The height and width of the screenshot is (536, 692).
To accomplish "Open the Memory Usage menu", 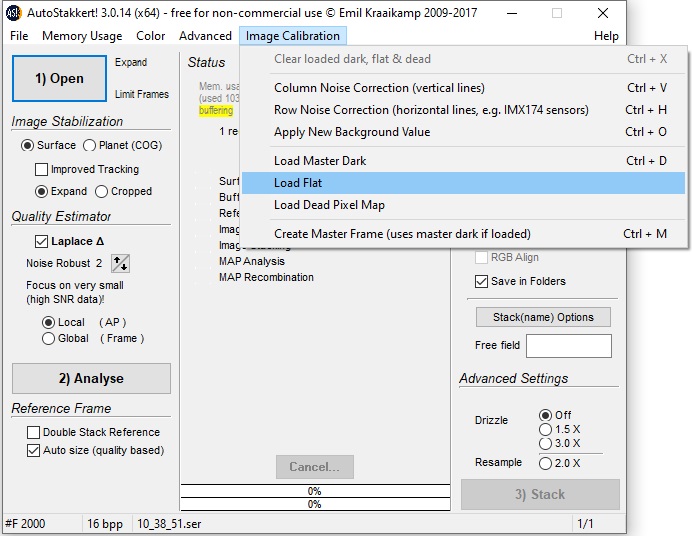I will click(x=82, y=36).
